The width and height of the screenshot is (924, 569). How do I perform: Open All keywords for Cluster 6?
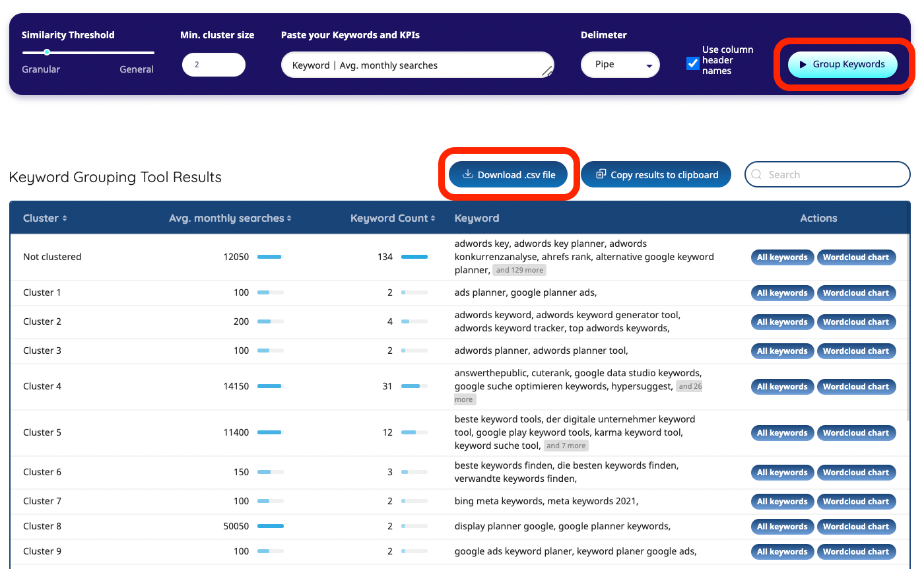(782, 473)
